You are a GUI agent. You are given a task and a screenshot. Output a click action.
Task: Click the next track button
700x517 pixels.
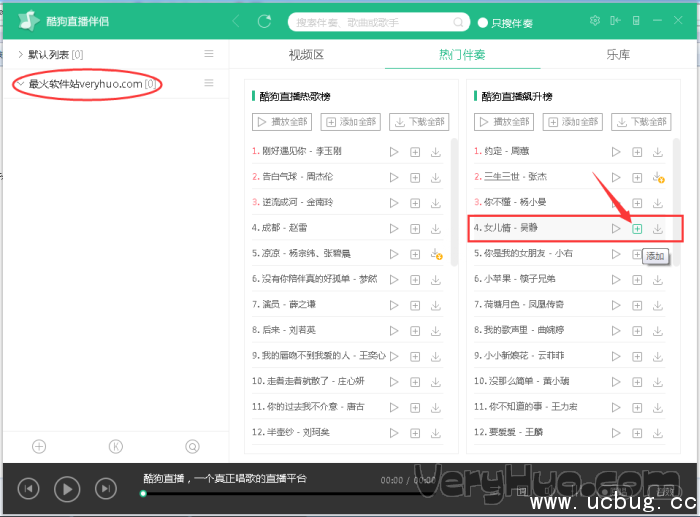[106, 488]
